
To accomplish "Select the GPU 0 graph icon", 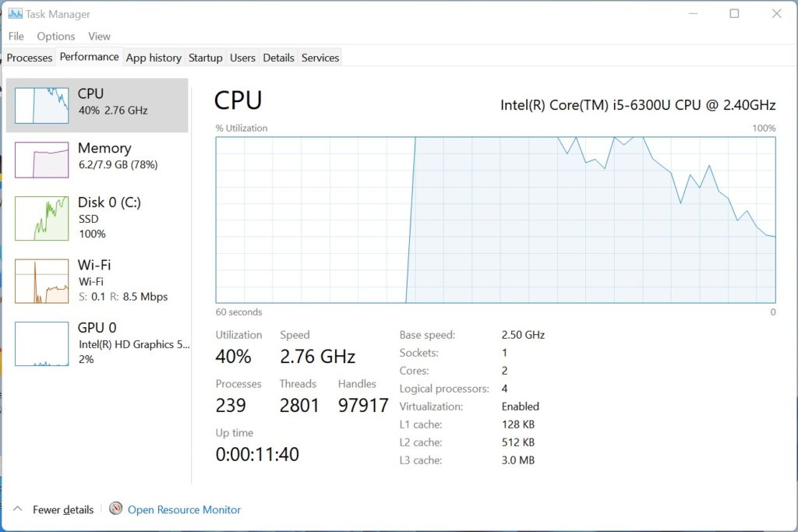I will [x=42, y=344].
